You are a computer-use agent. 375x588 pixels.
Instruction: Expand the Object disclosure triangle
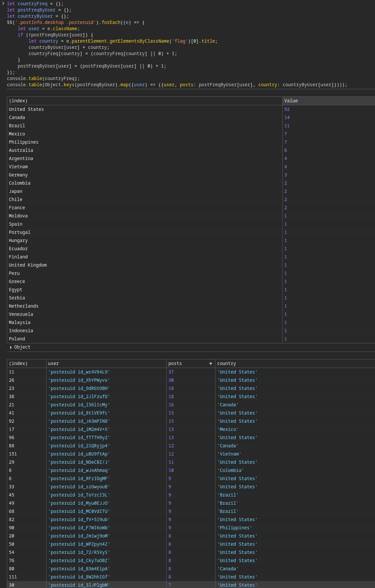11,347
